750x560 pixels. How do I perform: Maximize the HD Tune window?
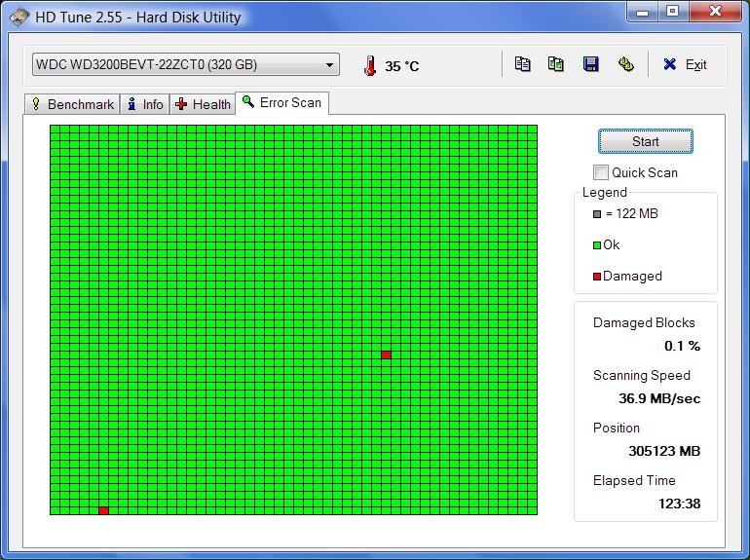click(x=672, y=13)
